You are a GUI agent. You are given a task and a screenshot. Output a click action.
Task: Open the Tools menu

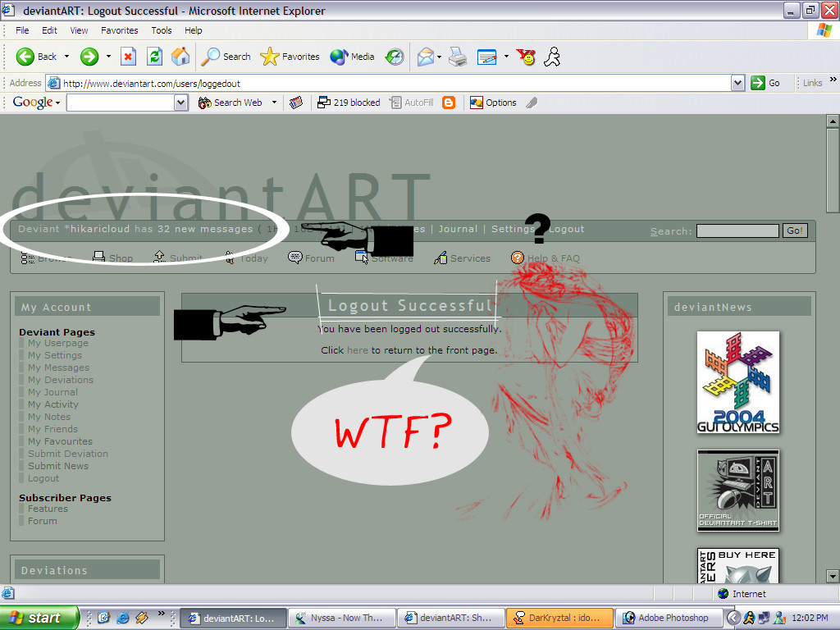click(162, 30)
